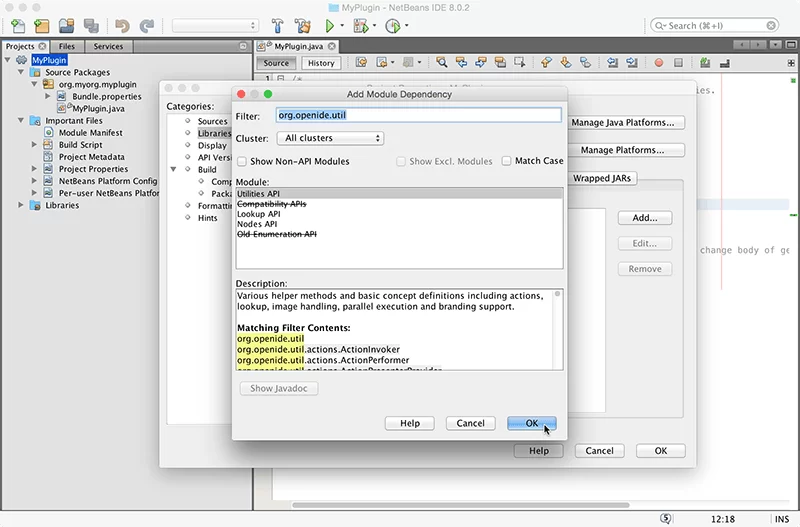The height and width of the screenshot is (527, 800).
Task: Click the Libraries folder icon in Projects
Action: [35, 205]
